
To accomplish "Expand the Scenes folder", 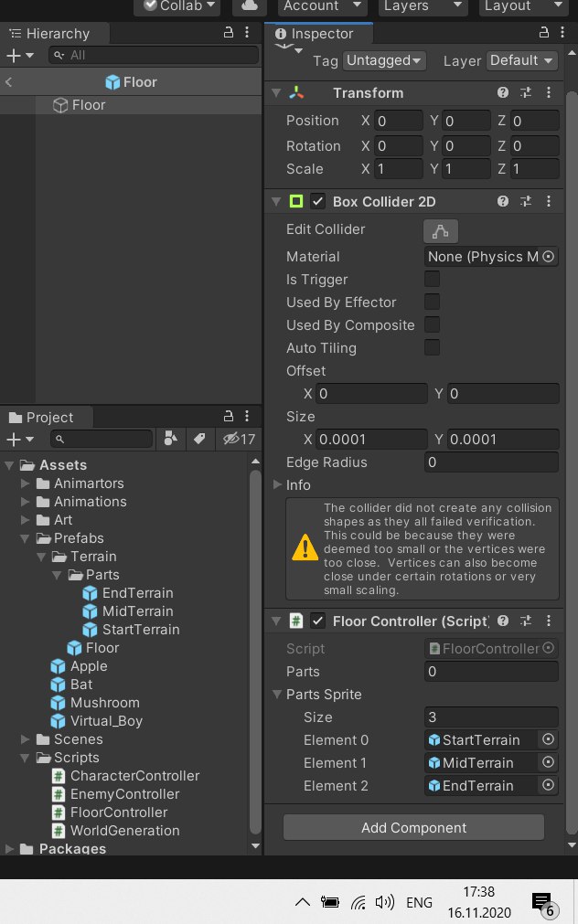I will tap(25, 739).
